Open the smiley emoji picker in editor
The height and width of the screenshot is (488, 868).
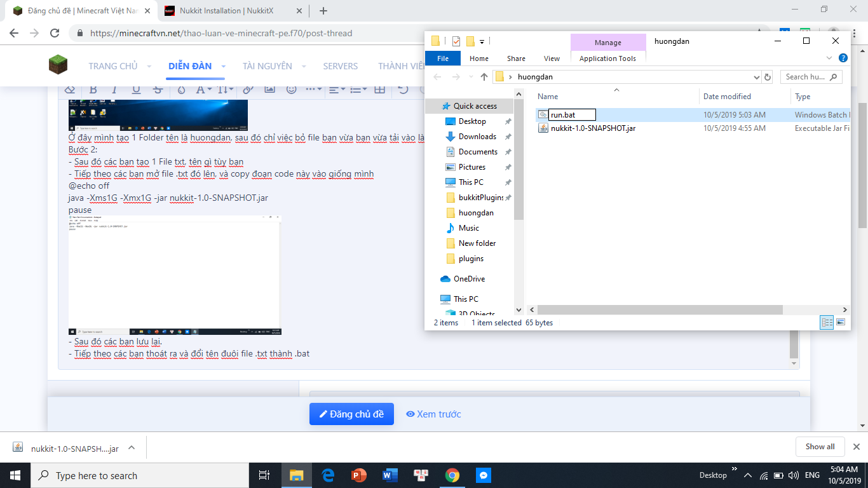coord(292,90)
